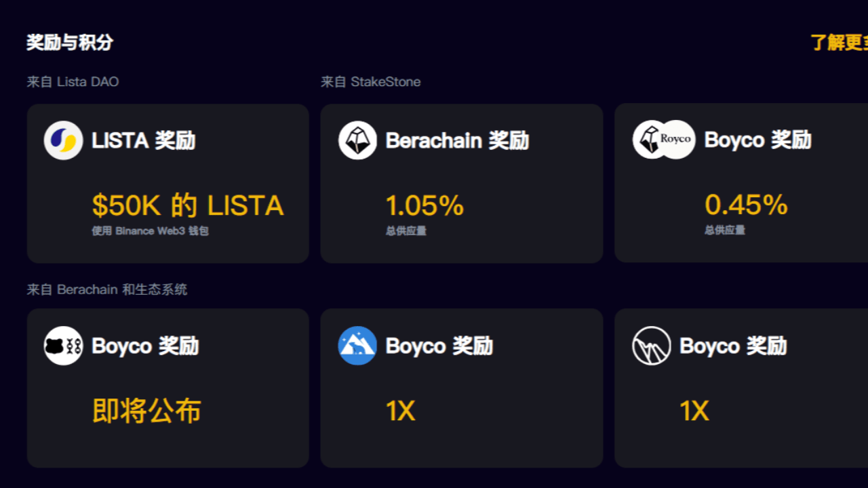This screenshot has height=488, width=868.
Task: Open the Berachain 奖励 card
Action: pos(462,183)
